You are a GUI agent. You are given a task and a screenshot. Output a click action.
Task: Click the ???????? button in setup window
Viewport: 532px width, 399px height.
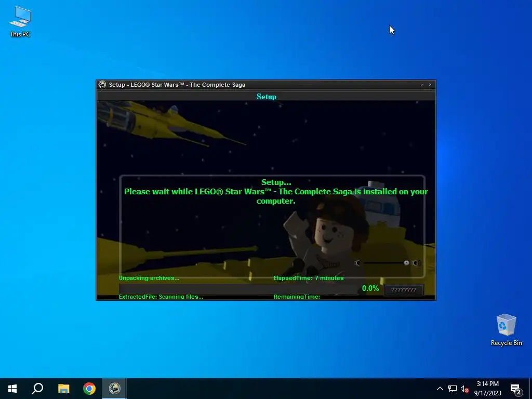coord(403,290)
